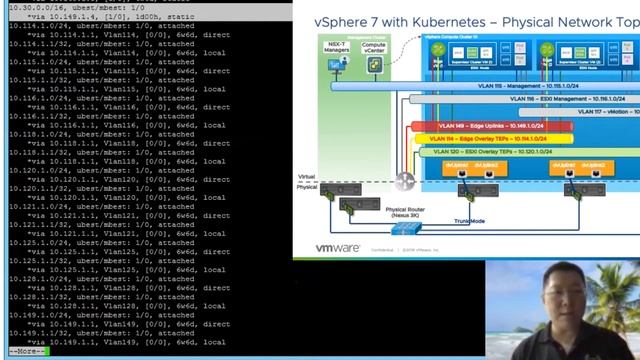Click the line via 10.115.1.1 Vlan115 direct

pos(129,71)
